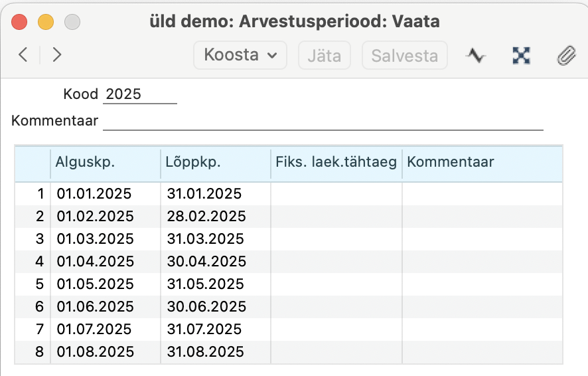
Task: Select the table's Kommentaar column header
Action: 482,162
